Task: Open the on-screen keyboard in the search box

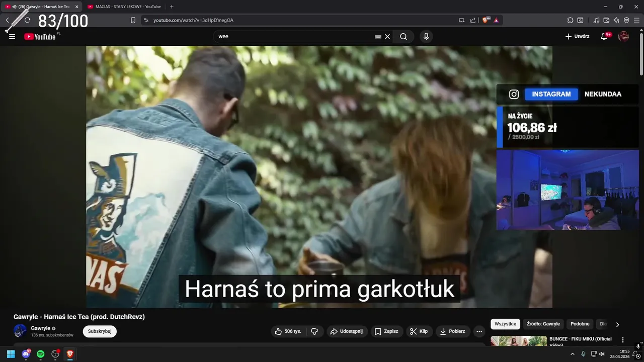Action: pyautogui.click(x=378, y=37)
